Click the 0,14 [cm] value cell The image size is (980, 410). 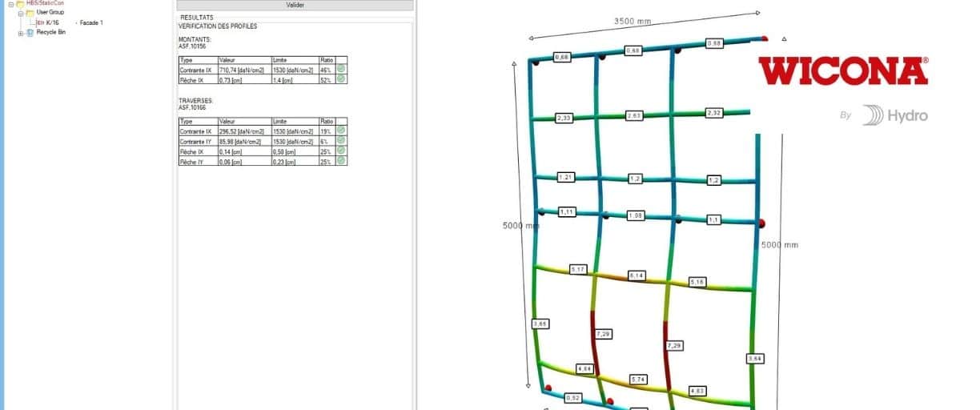pyautogui.click(x=244, y=151)
